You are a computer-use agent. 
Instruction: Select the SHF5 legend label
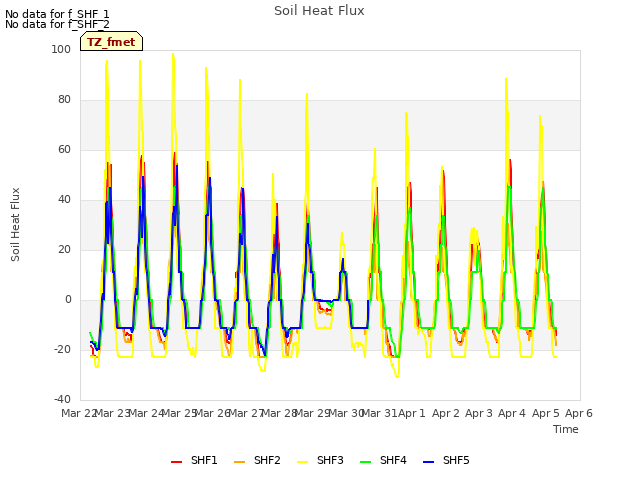[x=456, y=460]
